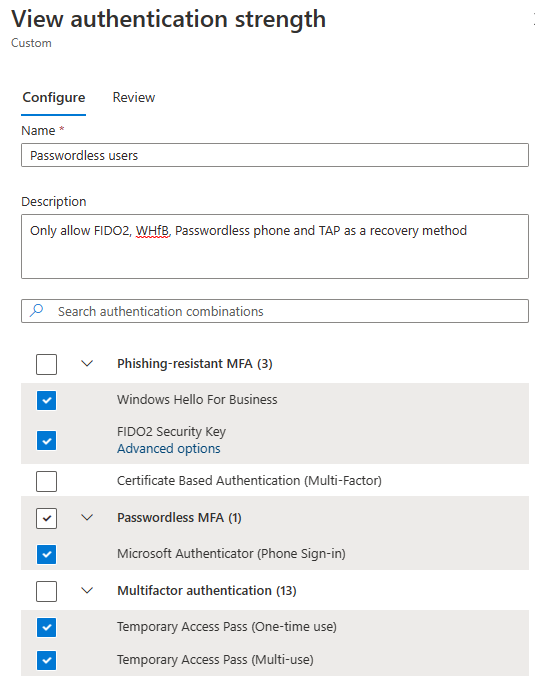
Task: Click the Name field 'Passwordless users'
Action: pyautogui.click(x=275, y=155)
